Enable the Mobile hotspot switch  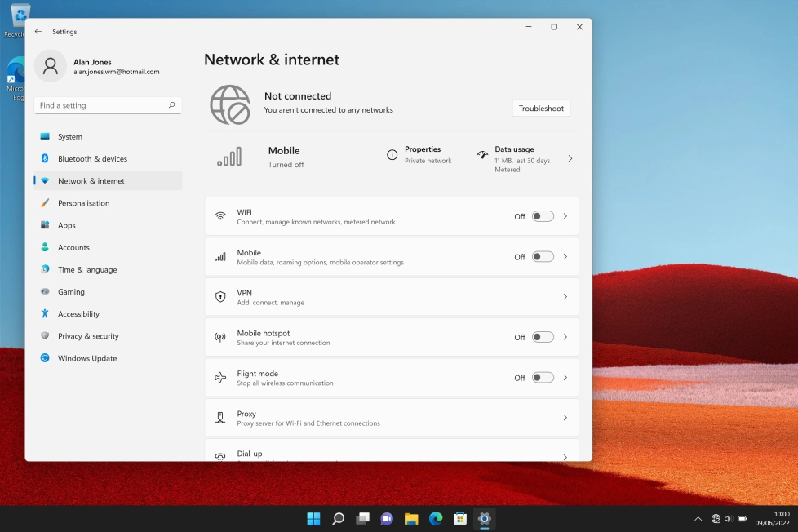pos(543,337)
